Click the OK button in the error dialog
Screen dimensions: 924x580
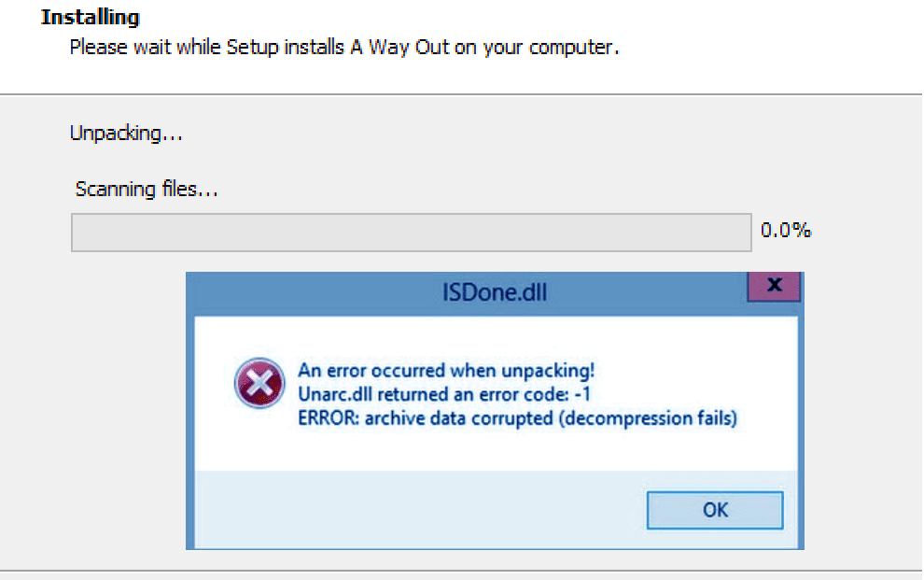pos(715,510)
